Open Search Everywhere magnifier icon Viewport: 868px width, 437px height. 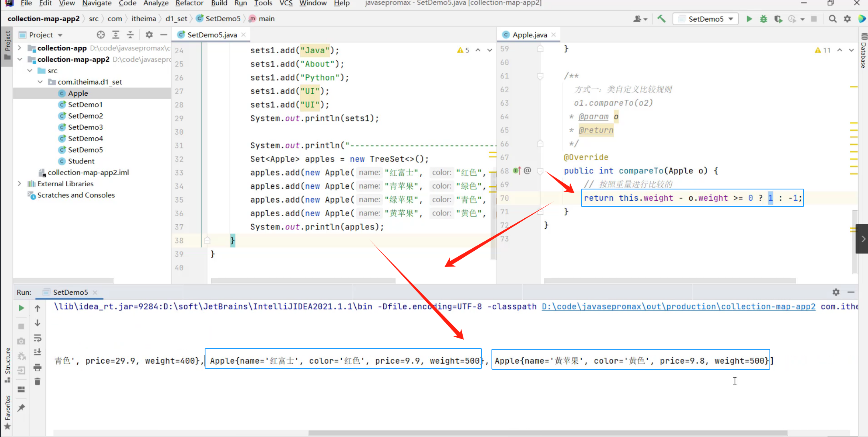(x=832, y=19)
